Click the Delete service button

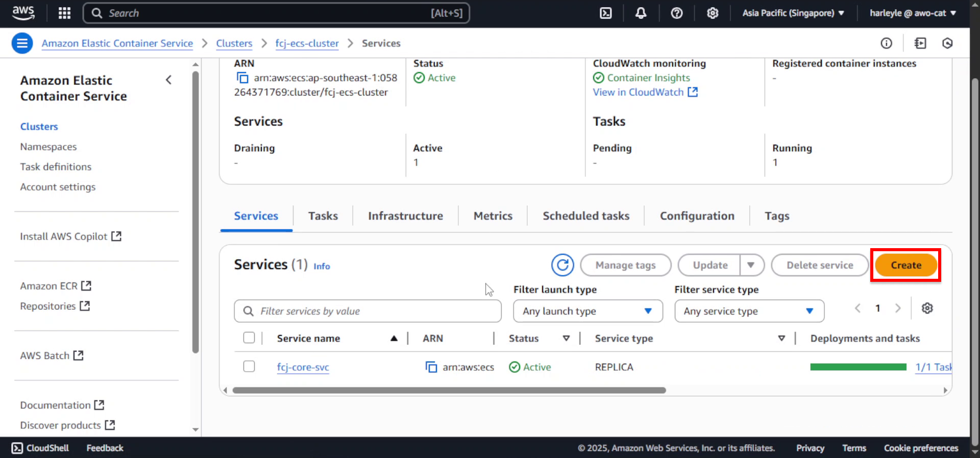point(820,265)
